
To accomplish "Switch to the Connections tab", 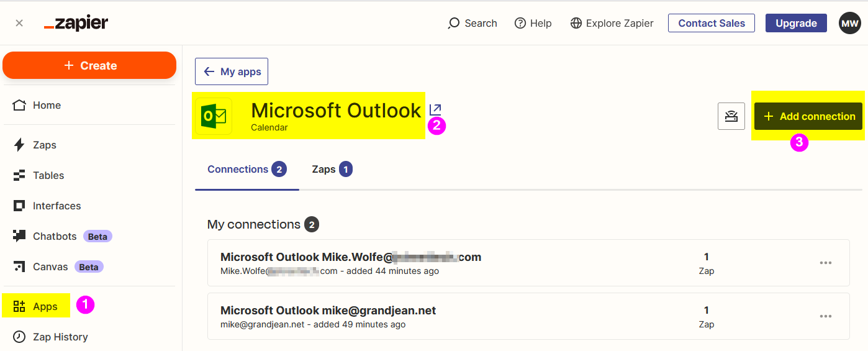I will point(246,169).
